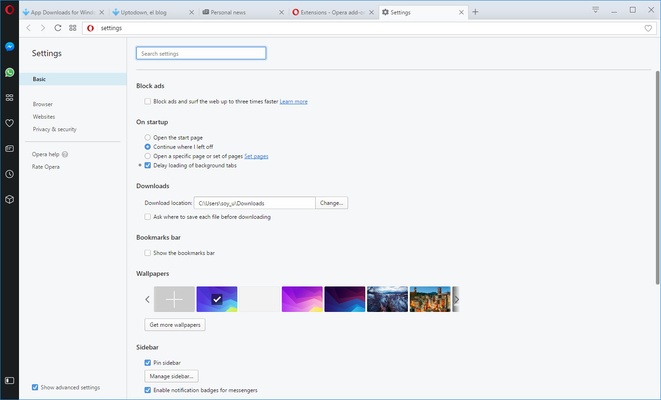Open Opera help link
The image size is (661, 400).
[46, 154]
